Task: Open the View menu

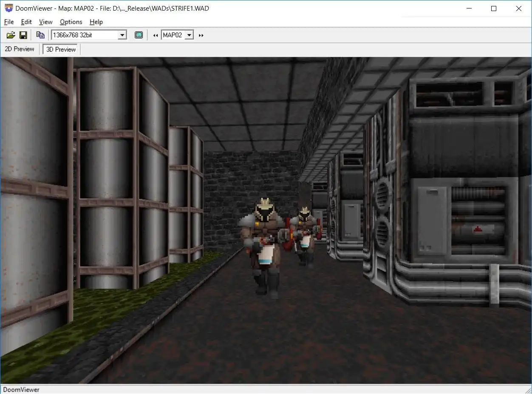Action: point(46,22)
